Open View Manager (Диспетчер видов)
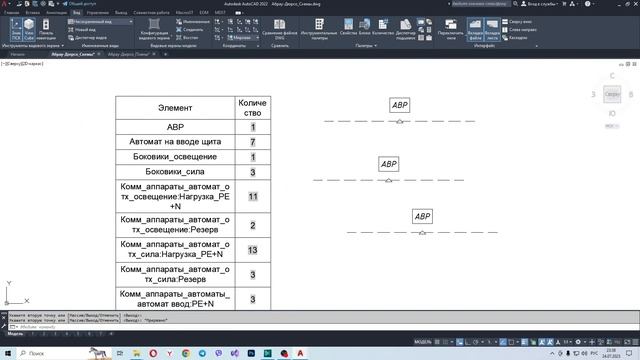 click(x=87, y=38)
